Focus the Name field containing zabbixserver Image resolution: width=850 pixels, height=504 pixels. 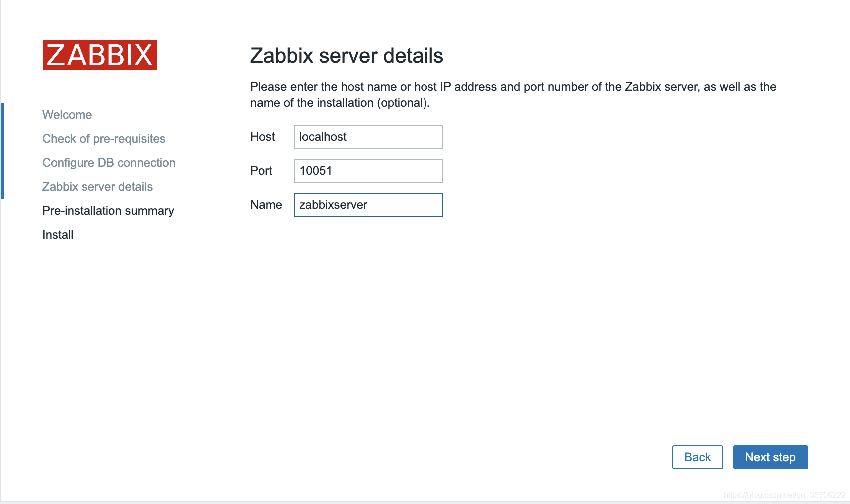[x=369, y=205]
